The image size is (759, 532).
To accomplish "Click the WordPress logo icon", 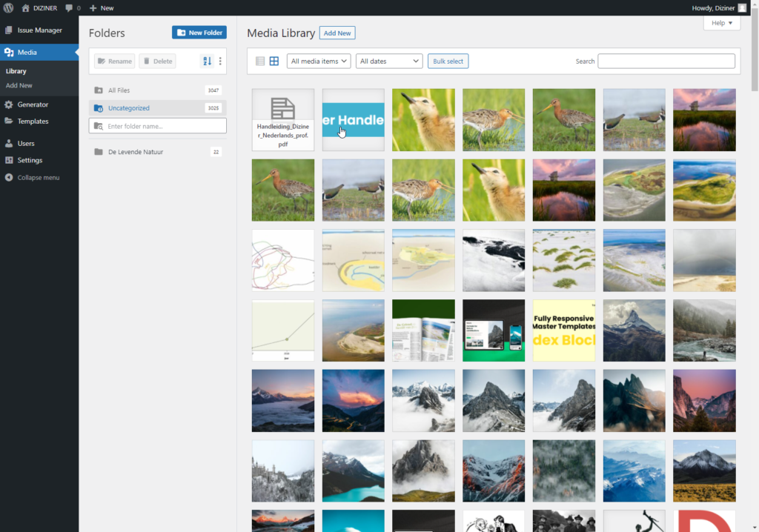I will [8, 7].
